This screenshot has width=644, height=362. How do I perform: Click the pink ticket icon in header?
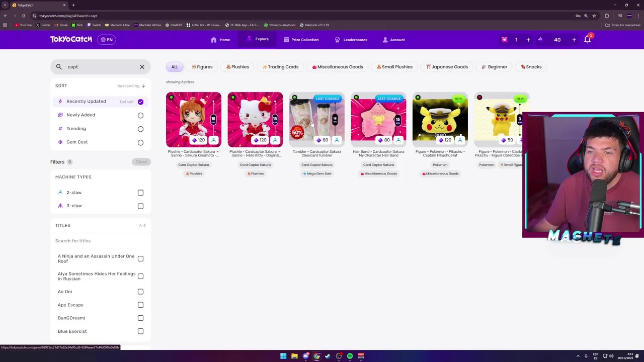coord(504,40)
